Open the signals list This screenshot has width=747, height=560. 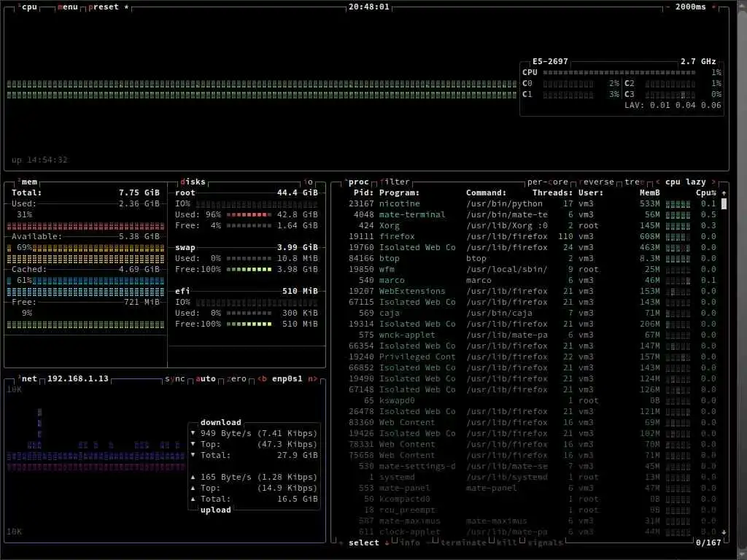coord(544,542)
